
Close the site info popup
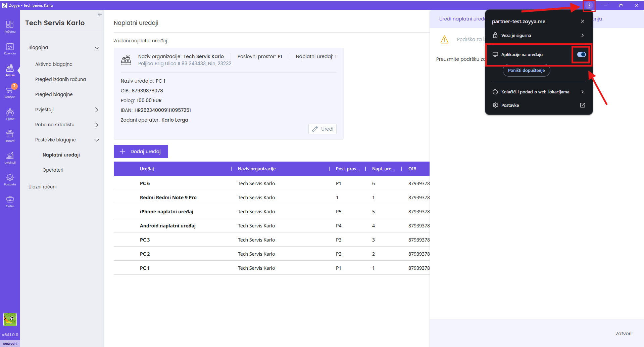(x=583, y=21)
